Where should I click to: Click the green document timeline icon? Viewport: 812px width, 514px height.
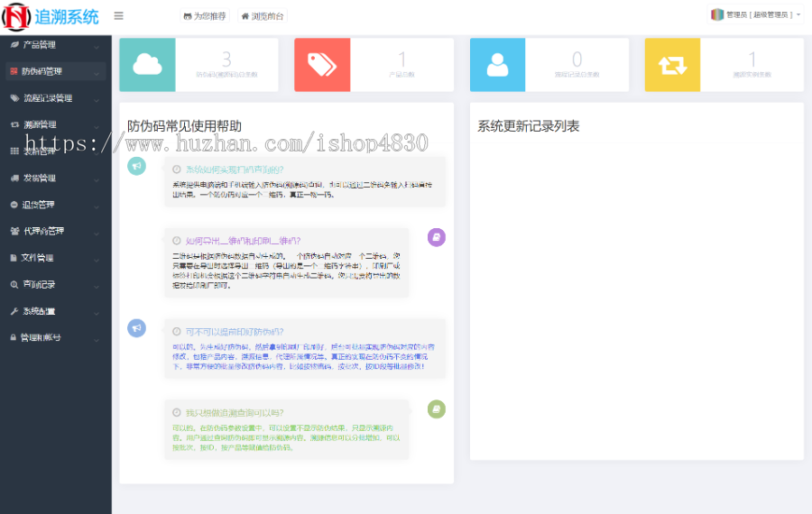coord(436,408)
